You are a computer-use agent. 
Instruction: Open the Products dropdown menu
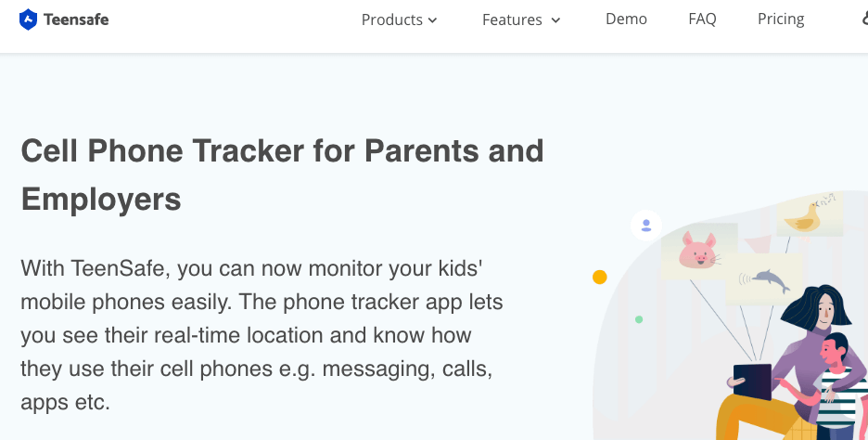[x=391, y=19]
